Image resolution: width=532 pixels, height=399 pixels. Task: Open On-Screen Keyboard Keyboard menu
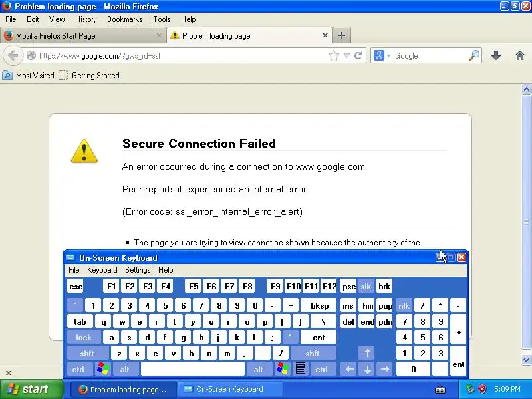pyautogui.click(x=102, y=270)
